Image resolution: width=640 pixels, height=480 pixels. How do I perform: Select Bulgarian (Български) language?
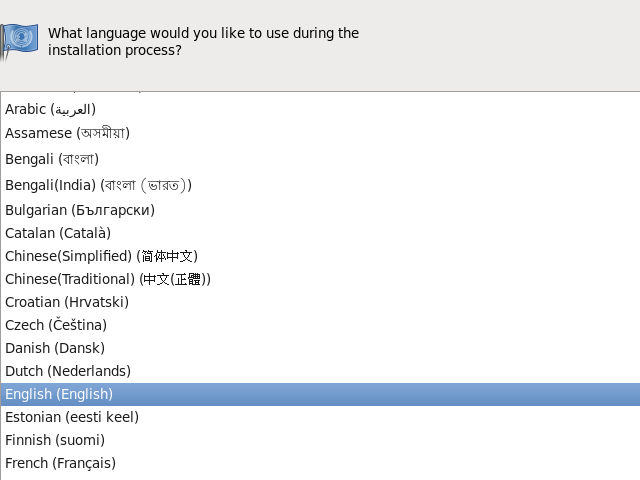(x=80, y=210)
